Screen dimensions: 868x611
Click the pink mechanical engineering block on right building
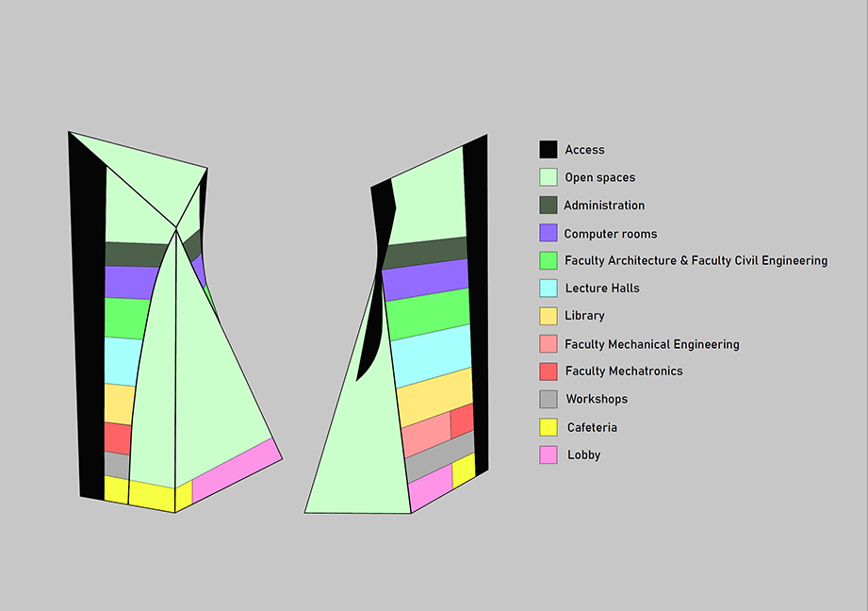[x=427, y=435]
